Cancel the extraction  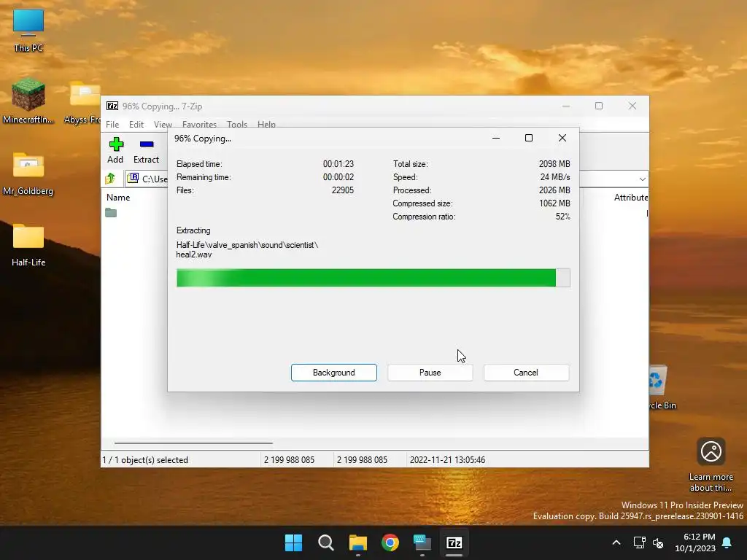coord(526,373)
